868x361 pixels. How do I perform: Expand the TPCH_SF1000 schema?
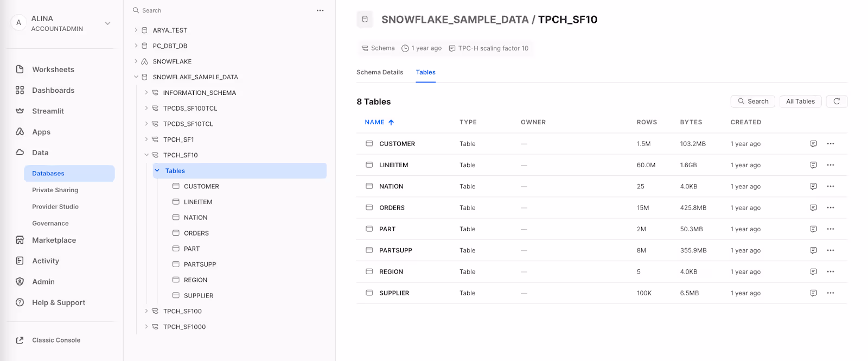[x=146, y=327]
